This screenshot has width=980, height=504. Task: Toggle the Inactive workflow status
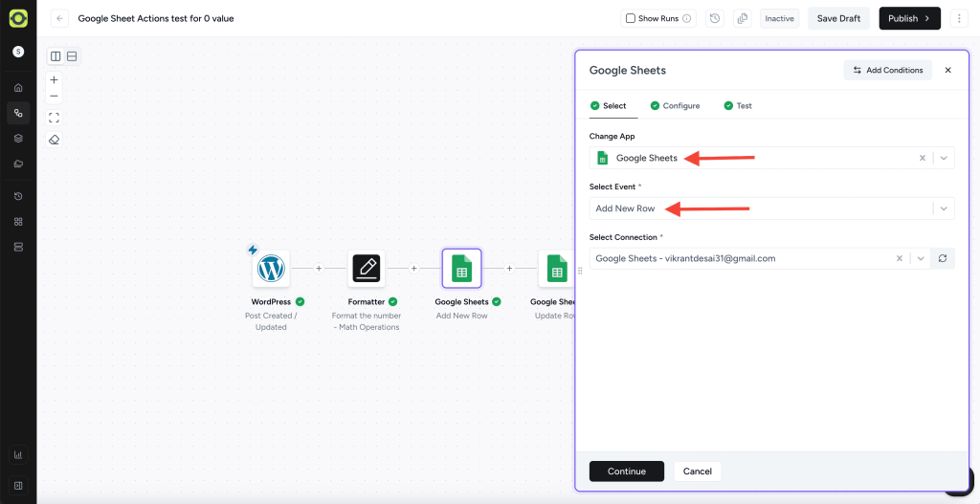[x=779, y=18]
